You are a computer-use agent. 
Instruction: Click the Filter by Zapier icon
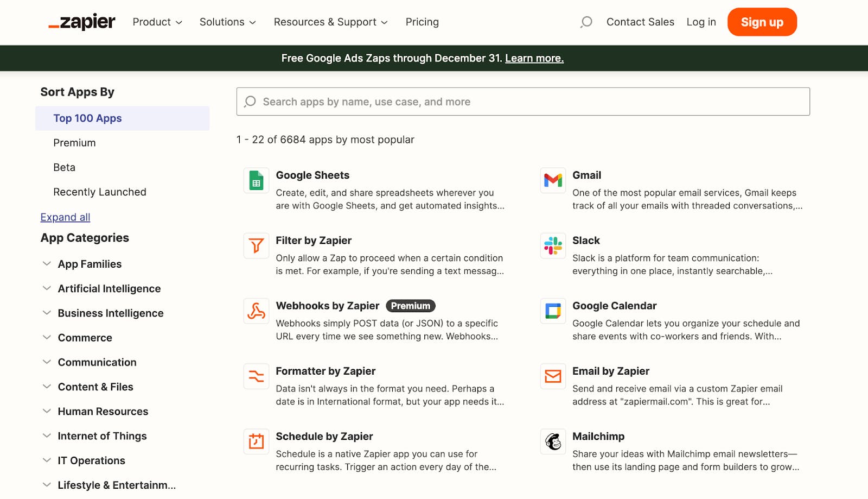[257, 246]
